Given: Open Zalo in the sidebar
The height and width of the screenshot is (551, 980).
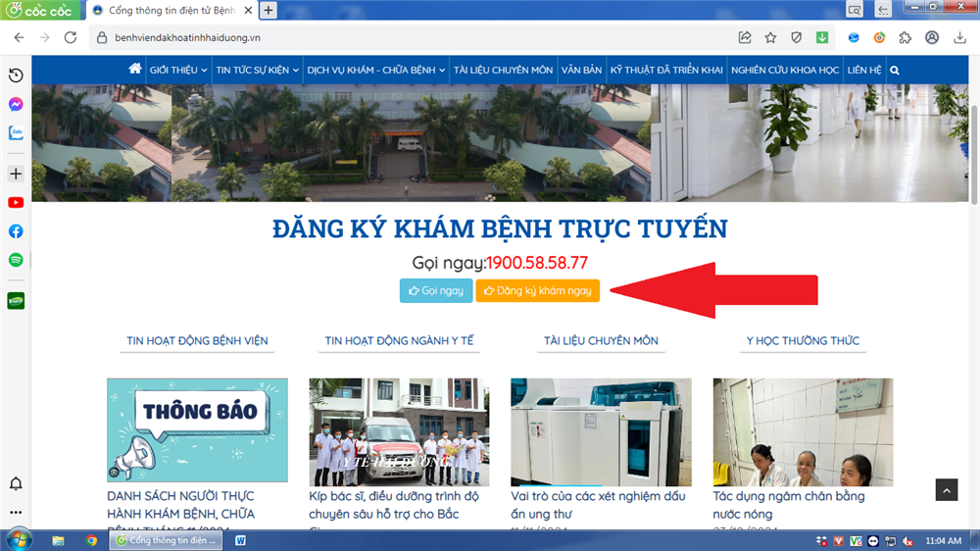Looking at the screenshot, I should pos(16,133).
